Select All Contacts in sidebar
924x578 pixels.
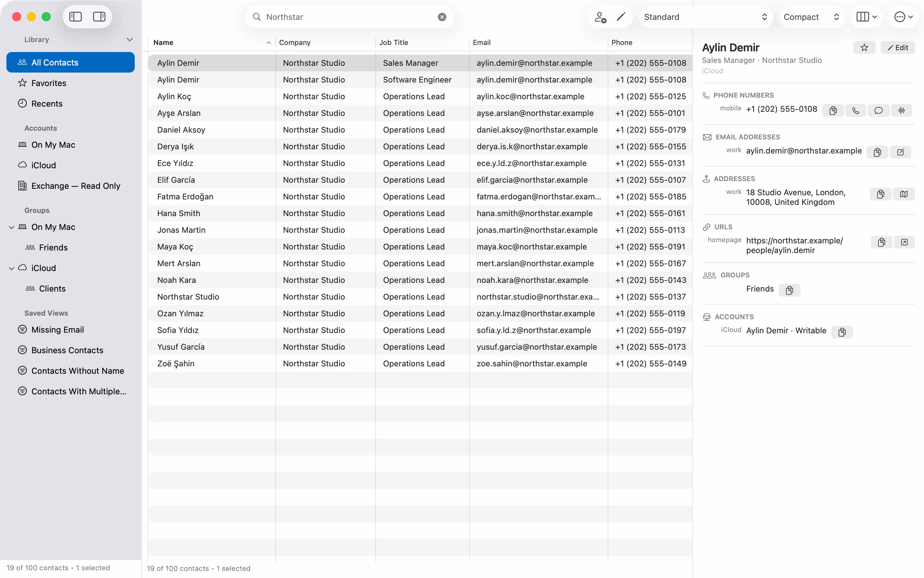click(x=71, y=62)
